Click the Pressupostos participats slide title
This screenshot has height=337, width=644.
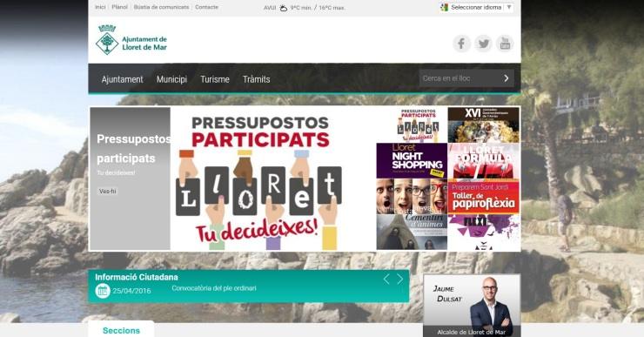click(134, 148)
